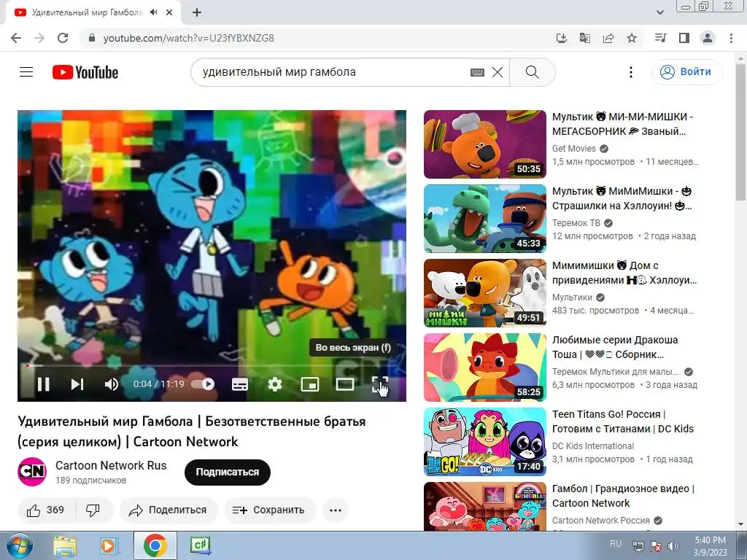Open system volume tray icon

(x=673, y=546)
